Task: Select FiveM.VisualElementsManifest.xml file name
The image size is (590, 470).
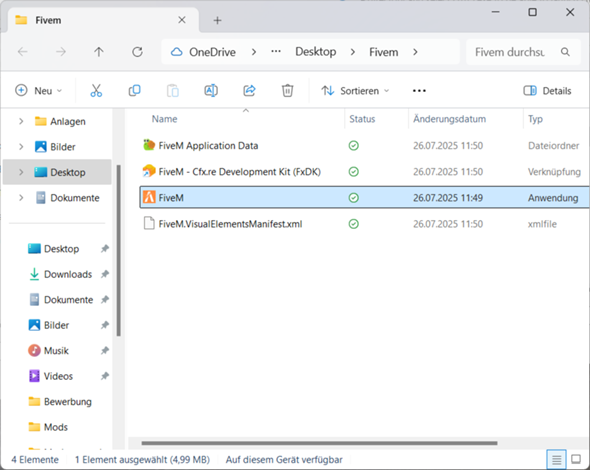Action: (x=230, y=224)
